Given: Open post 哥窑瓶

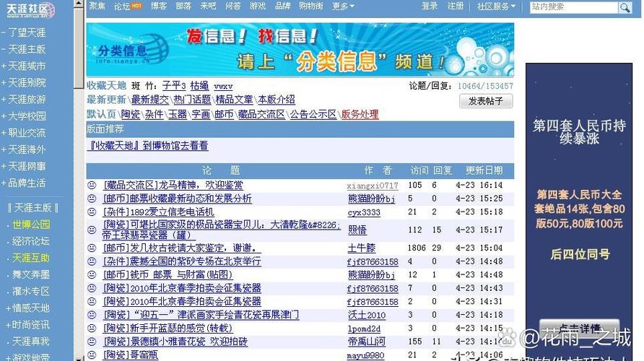Looking at the screenshot, I should pyautogui.click(x=130, y=355).
